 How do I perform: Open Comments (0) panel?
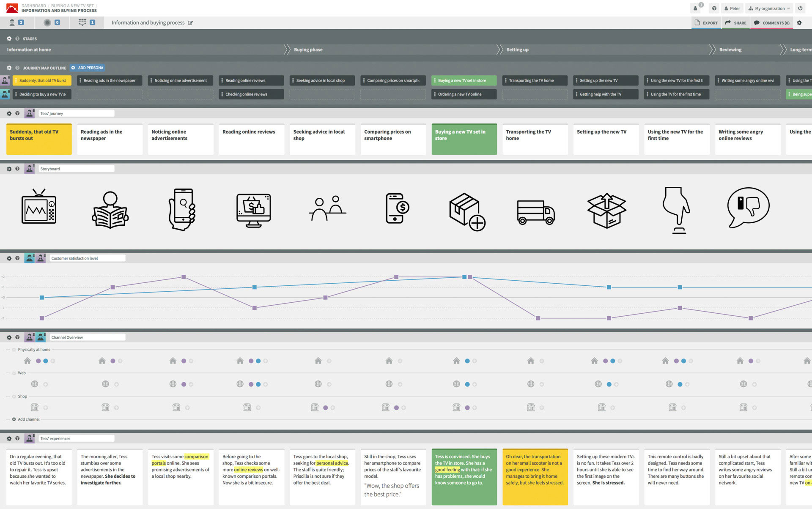point(771,23)
